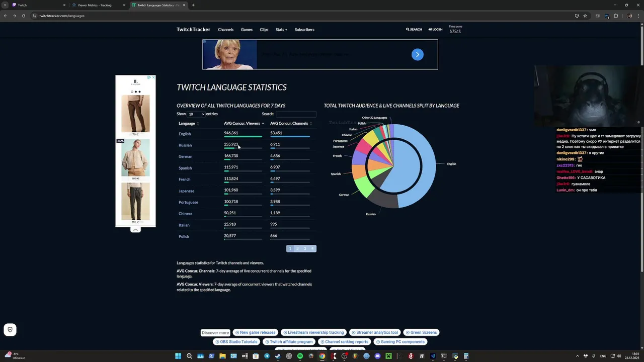Click the microphone tray icon
Viewport: 644px width, 362px height.
tap(594, 356)
